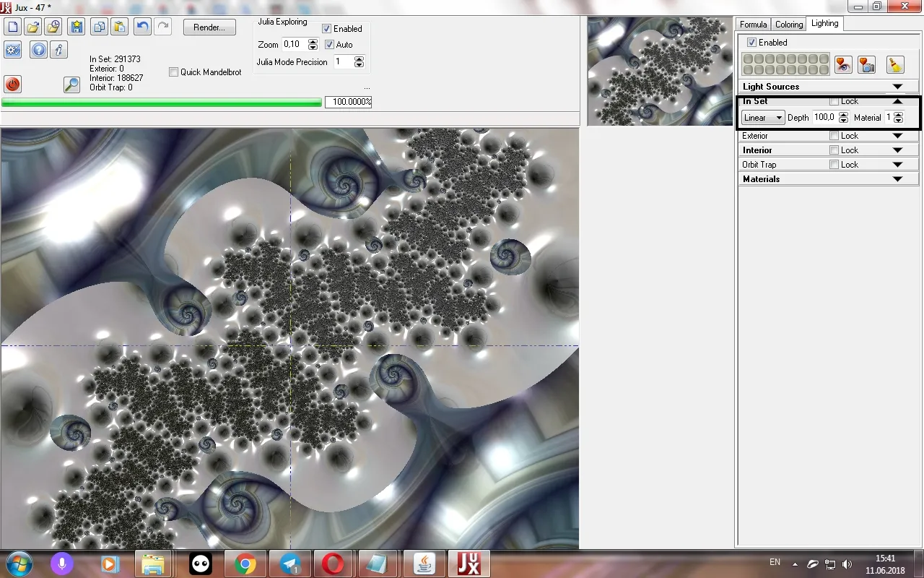The height and width of the screenshot is (578, 924).
Task: Paste parameters with the clipboard icon
Action: 120,27
